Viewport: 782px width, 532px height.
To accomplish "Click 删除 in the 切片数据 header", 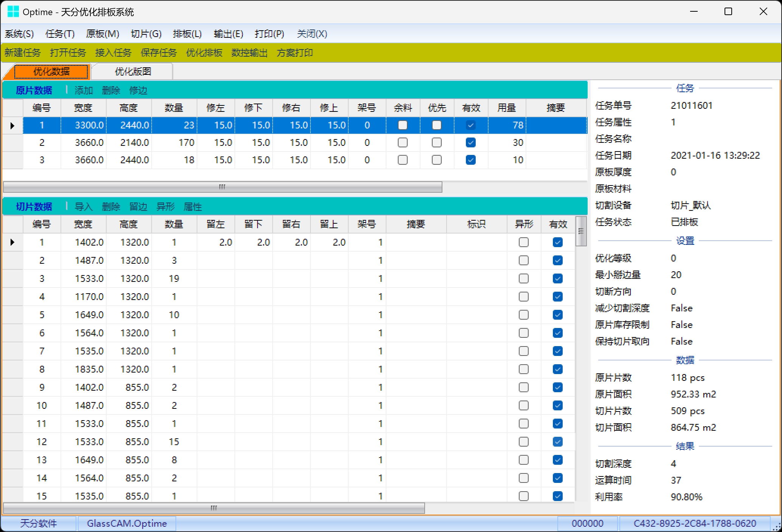I will click(111, 207).
